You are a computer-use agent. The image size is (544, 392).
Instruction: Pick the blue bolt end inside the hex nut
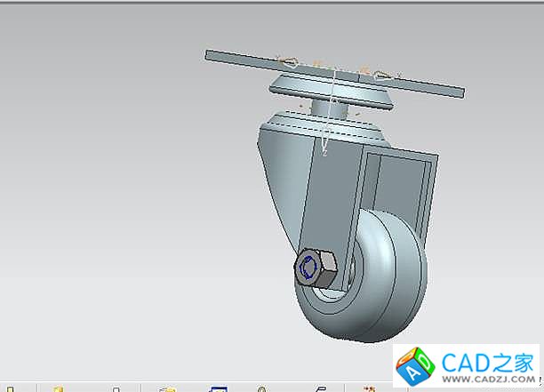[309, 266]
